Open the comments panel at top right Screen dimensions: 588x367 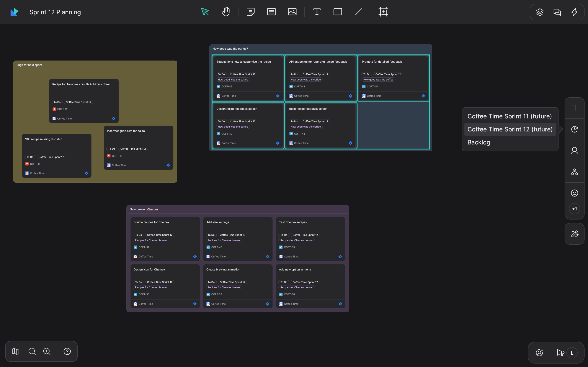[557, 12]
